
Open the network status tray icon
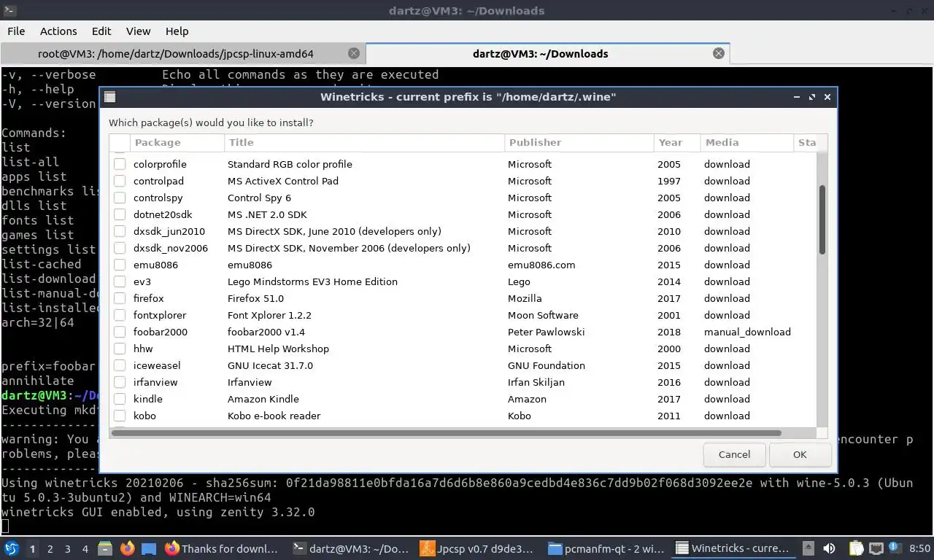click(x=876, y=548)
